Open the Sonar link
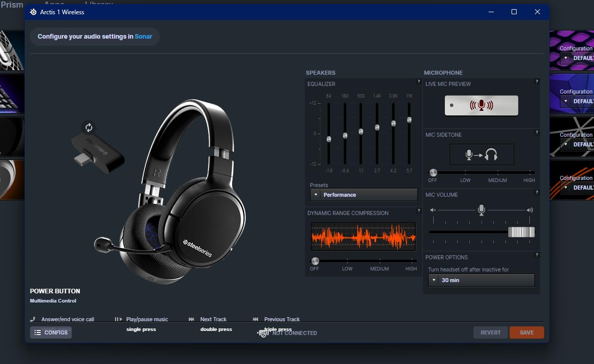594x364 pixels. (x=143, y=36)
